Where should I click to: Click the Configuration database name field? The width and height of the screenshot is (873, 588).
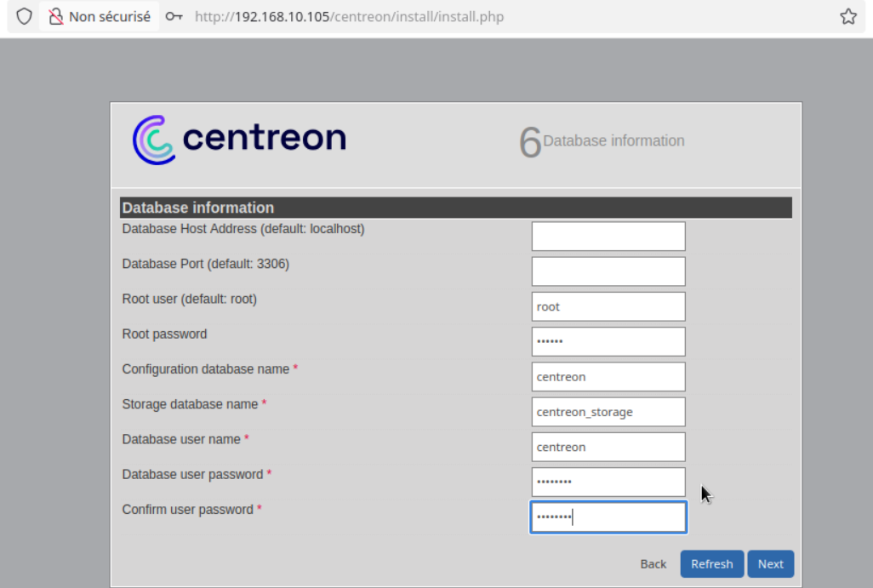[608, 376]
